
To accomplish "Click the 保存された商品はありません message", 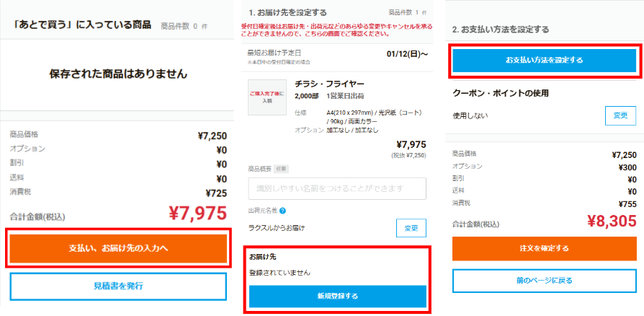I will [118, 74].
